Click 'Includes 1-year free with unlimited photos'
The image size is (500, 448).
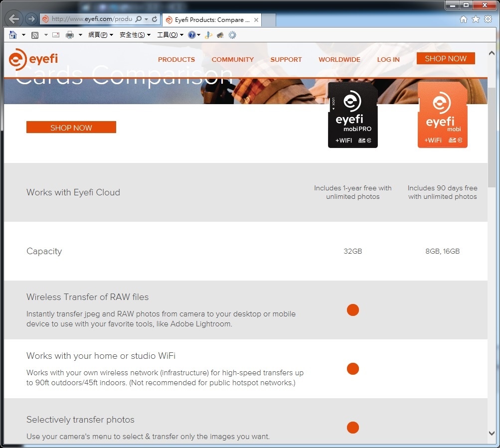coord(352,192)
